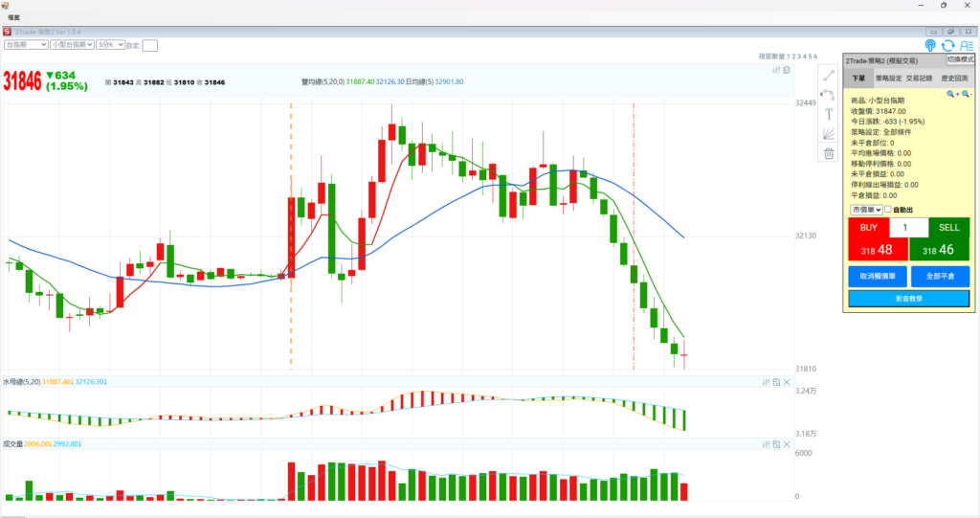
Task: Expand the 5分K timeframe dropdown
Action: click(x=111, y=44)
